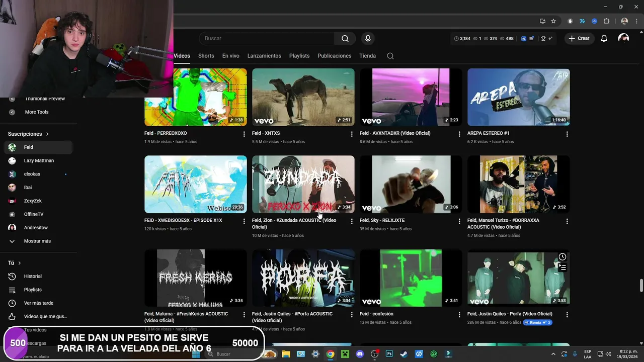The width and height of the screenshot is (644, 362).
Task: Expand the Tú section header
Action: point(14,263)
